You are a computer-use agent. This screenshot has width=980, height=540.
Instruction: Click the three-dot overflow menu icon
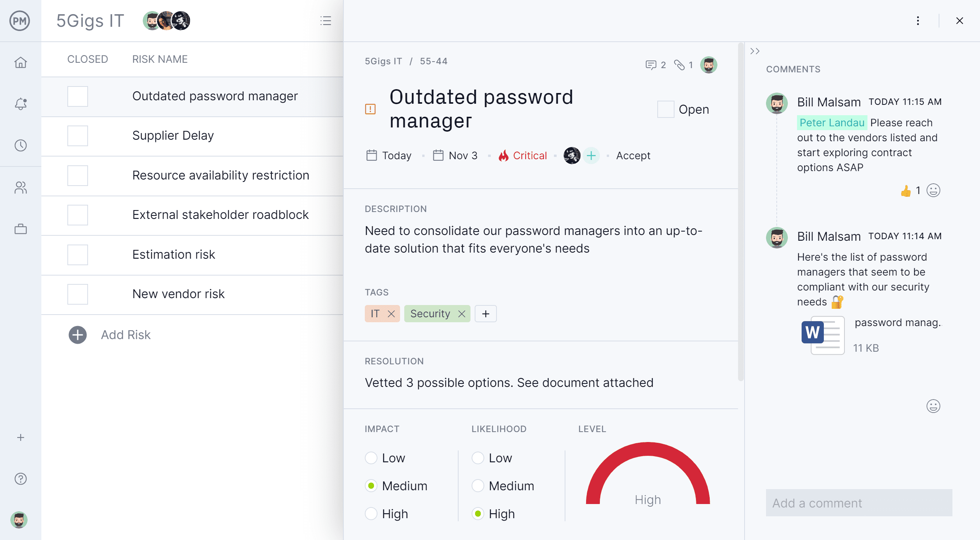point(918,21)
